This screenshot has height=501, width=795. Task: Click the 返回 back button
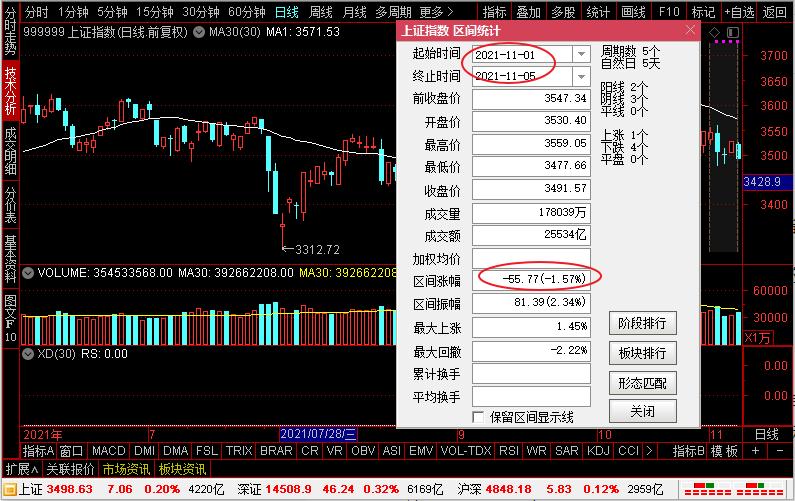pos(774,11)
